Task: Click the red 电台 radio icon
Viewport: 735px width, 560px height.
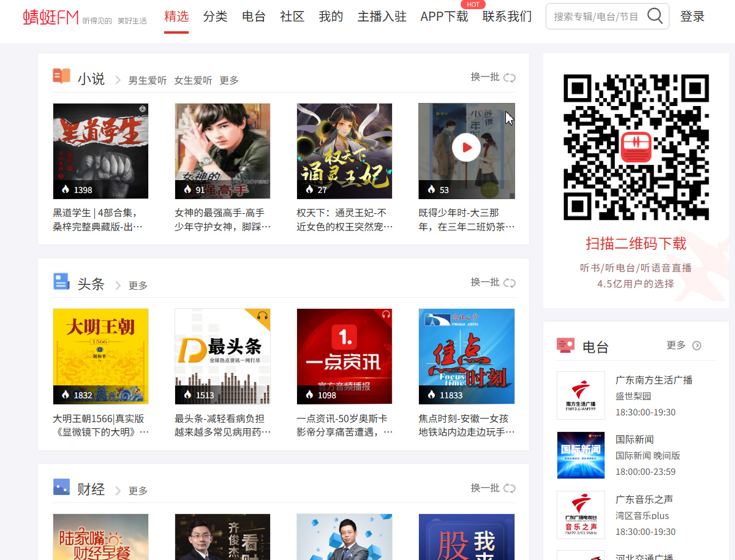Action: tap(565, 345)
